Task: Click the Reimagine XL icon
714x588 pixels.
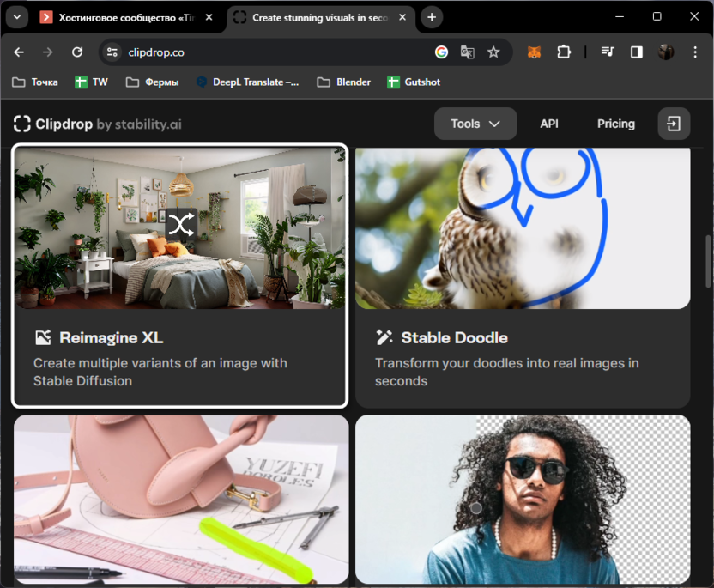Action: click(x=43, y=337)
